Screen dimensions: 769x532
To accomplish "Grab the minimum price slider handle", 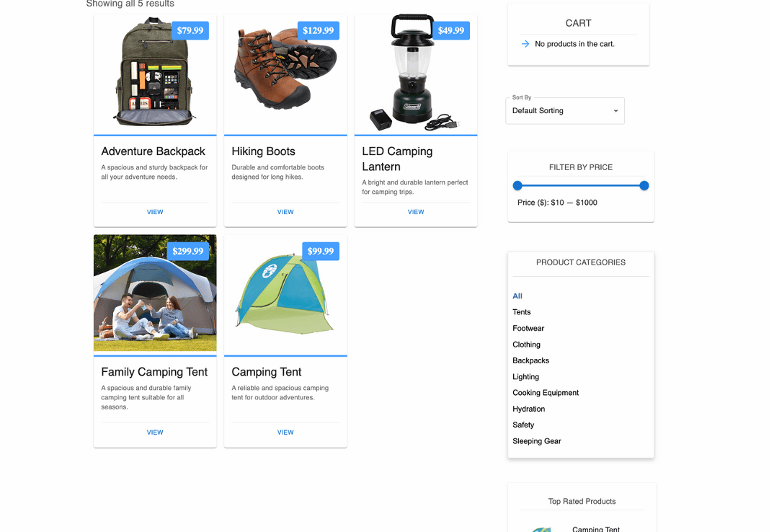I will pos(517,185).
